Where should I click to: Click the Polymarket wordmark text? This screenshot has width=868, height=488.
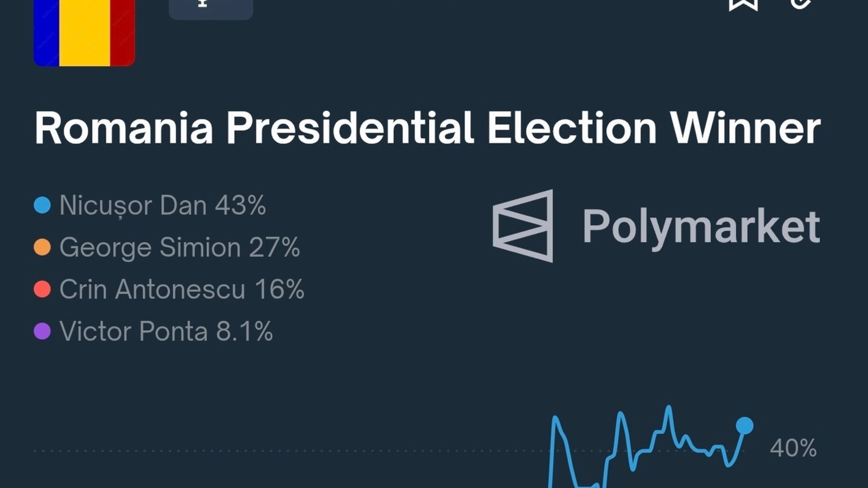(x=700, y=226)
